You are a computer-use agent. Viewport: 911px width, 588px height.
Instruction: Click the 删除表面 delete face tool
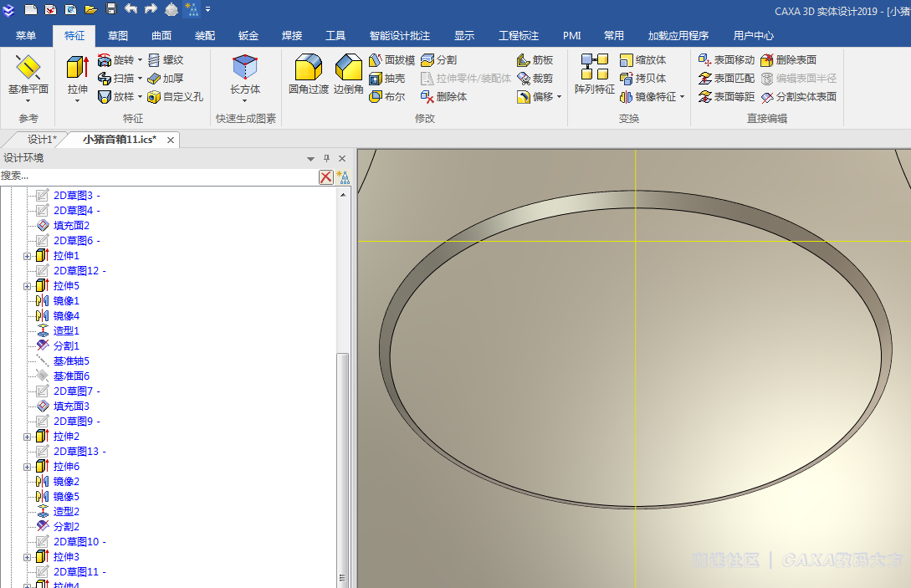click(789, 60)
